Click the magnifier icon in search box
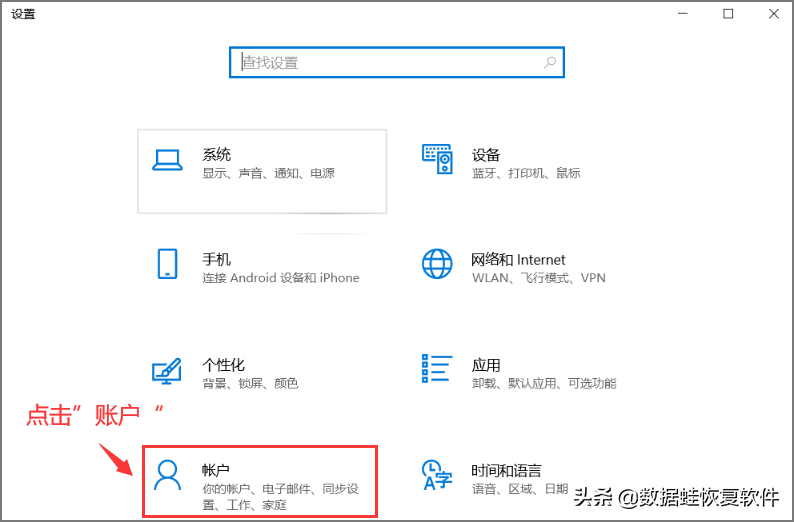Viewport: 794px width, 522px height. [x=549, y=63]
